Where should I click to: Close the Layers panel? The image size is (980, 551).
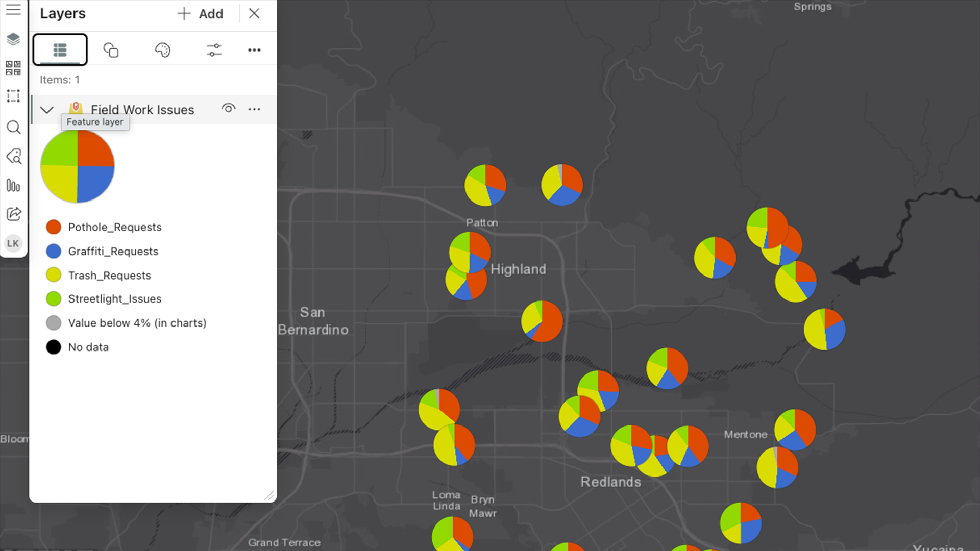254,14
